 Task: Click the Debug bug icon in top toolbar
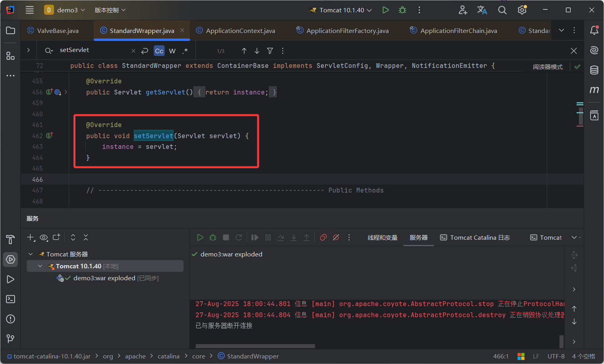click(x=402, y=10)
